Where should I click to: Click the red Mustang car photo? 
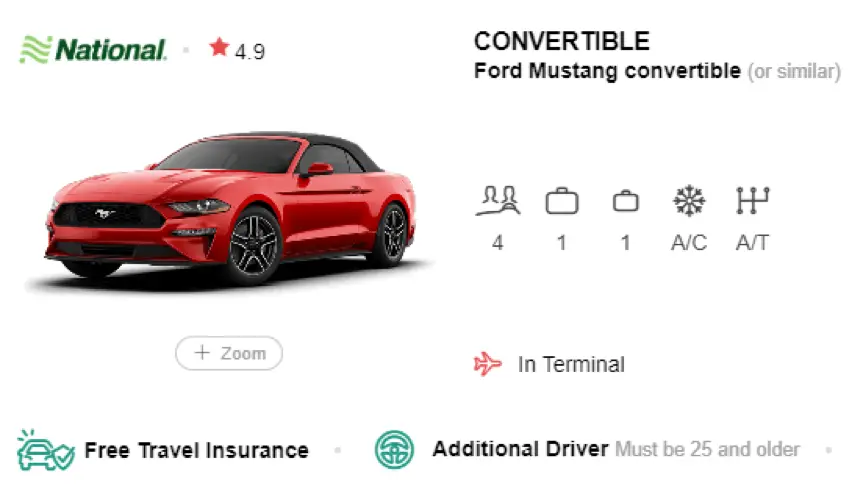(x=230, y=209)
